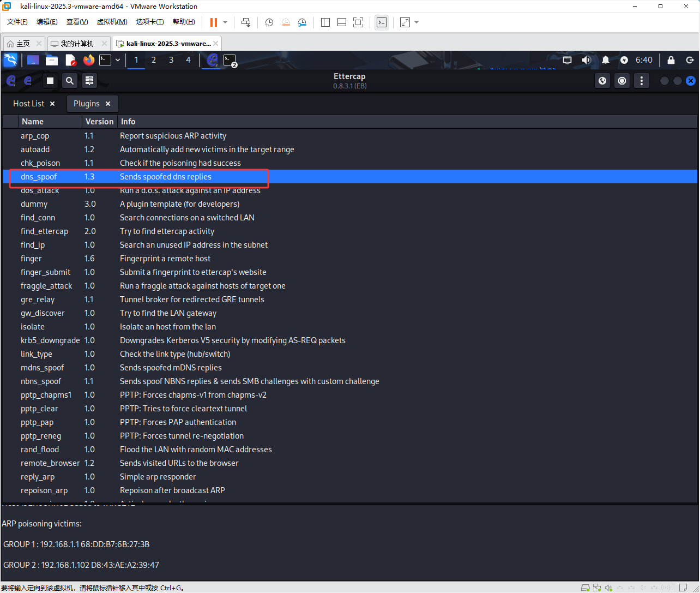The image size is (700, 593).
Task: Close the Plugins tab
Action: pyautogui.click(x=108, y=104)
